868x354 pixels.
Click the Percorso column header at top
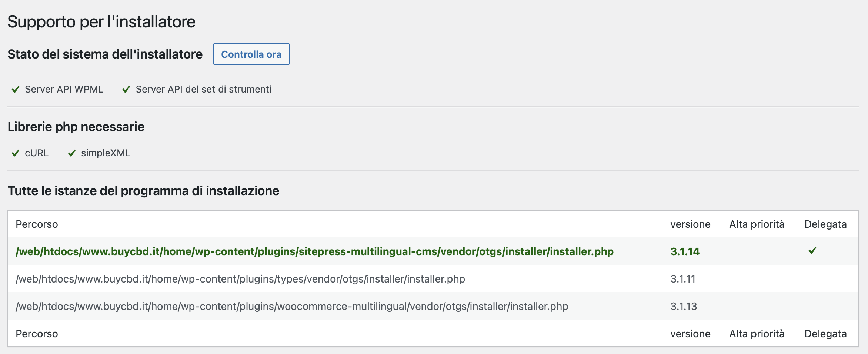click(37, 224)
